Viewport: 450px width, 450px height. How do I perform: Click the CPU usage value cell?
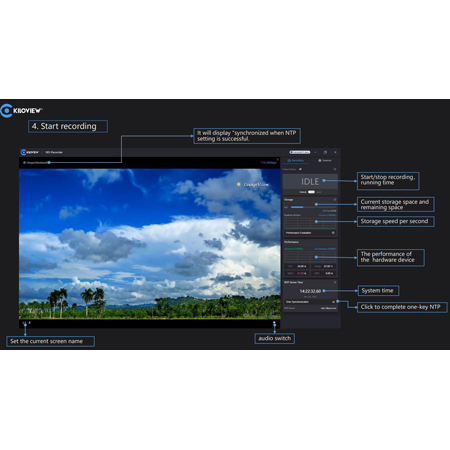pyautogui.click(x=297, y=266)
